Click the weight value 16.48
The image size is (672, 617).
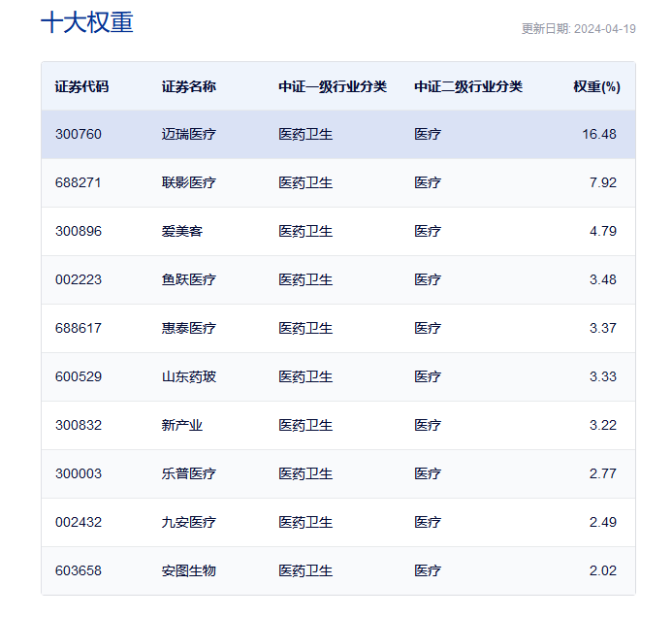(599, 134)
